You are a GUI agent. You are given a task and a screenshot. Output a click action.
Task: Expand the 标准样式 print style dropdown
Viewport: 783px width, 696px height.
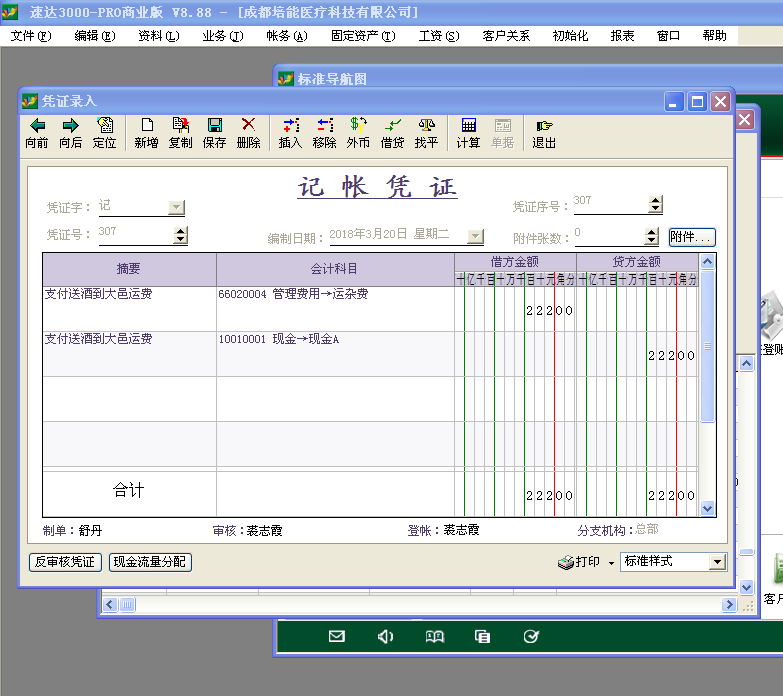coord(716,562)
